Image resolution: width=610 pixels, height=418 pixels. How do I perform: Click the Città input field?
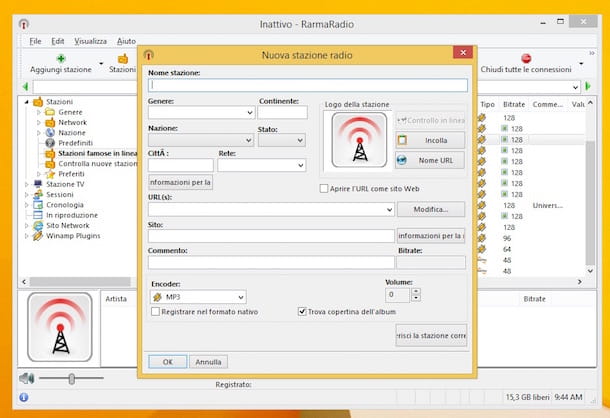(x=181, y=165)
